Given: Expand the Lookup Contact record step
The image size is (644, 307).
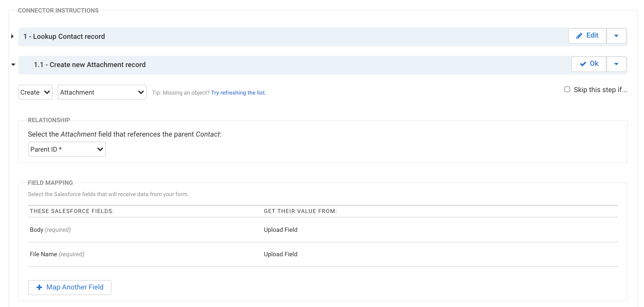Looking at the screenshot, I should coord(13,36).
